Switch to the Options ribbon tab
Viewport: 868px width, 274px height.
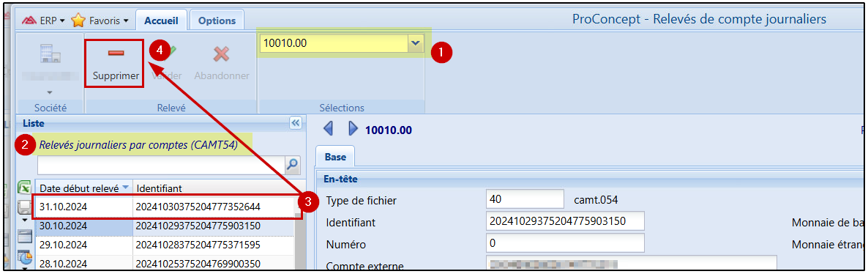[217, 21]
